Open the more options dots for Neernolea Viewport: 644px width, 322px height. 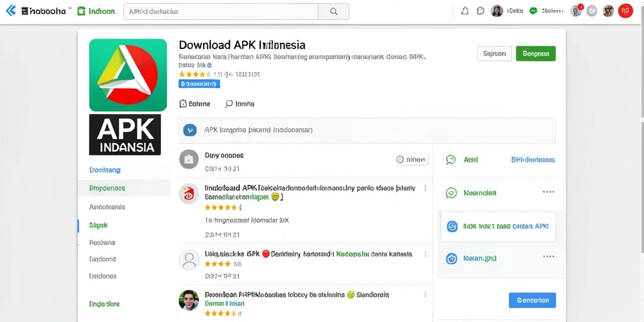[548, 192]
